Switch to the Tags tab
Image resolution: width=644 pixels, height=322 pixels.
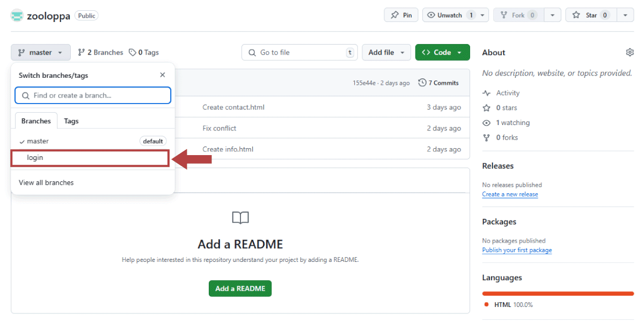click(71, 121)
